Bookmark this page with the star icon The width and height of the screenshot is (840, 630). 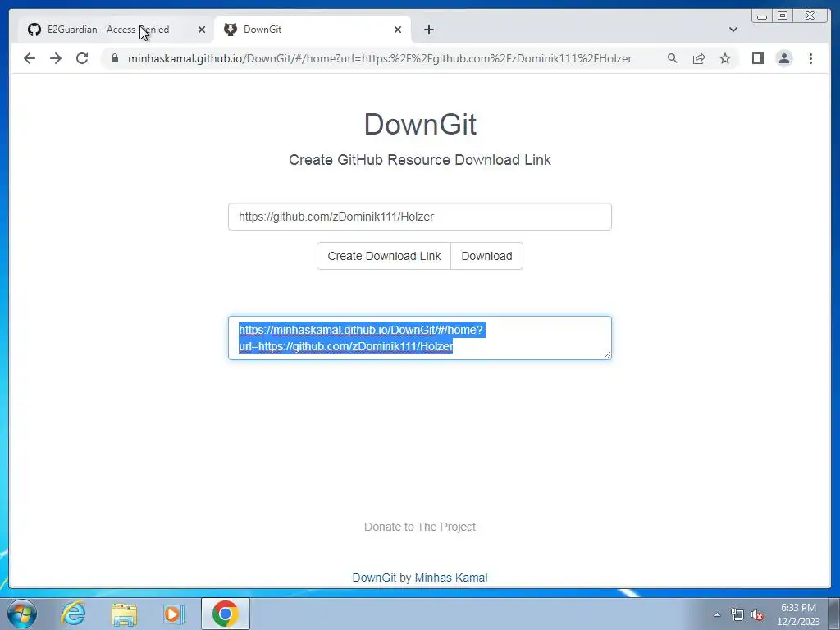(x=725, y=58)
